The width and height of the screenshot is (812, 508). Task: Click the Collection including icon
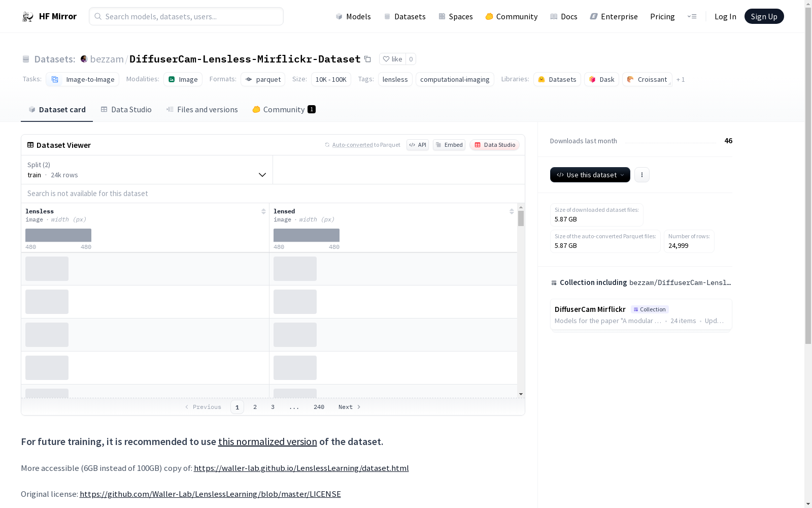click(x=554, y=282)
